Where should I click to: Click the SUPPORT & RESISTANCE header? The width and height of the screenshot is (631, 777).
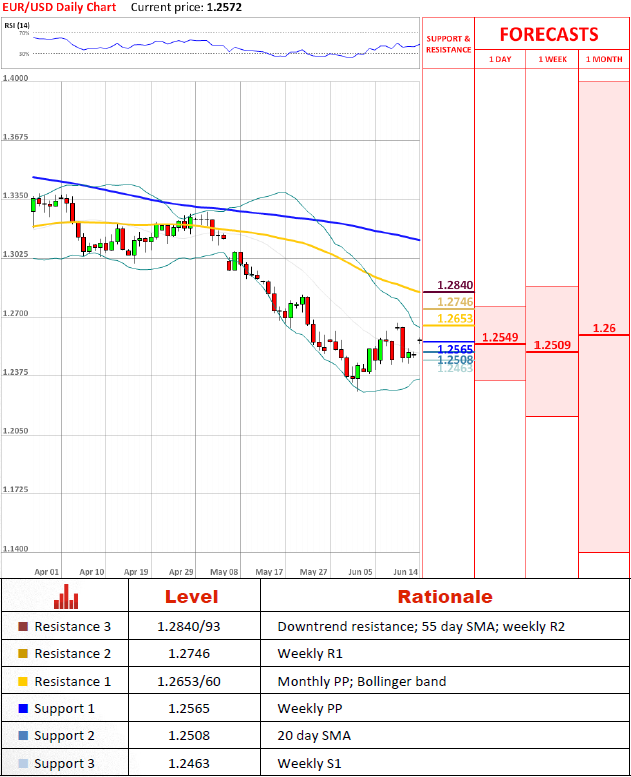pos(449,44)
